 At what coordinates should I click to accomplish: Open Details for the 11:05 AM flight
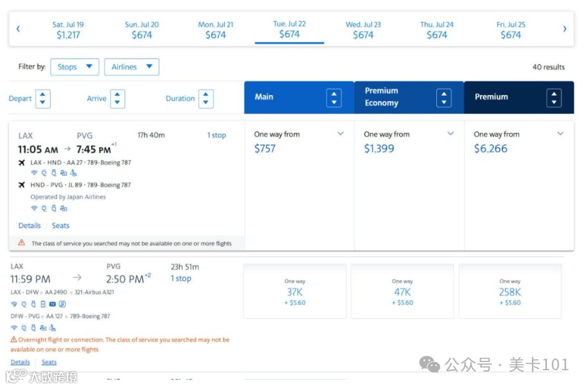pos(29,225)
